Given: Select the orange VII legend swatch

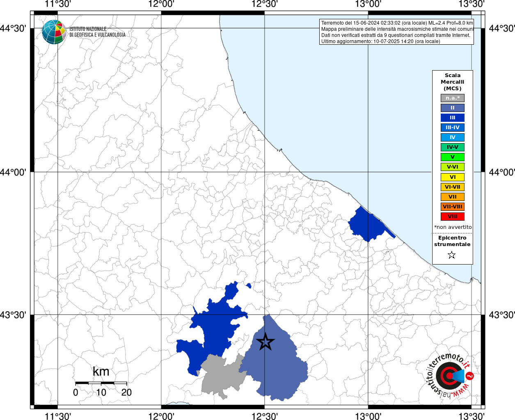Looking at the screenshot, I should pyautogui.click(x=453, y=197).
